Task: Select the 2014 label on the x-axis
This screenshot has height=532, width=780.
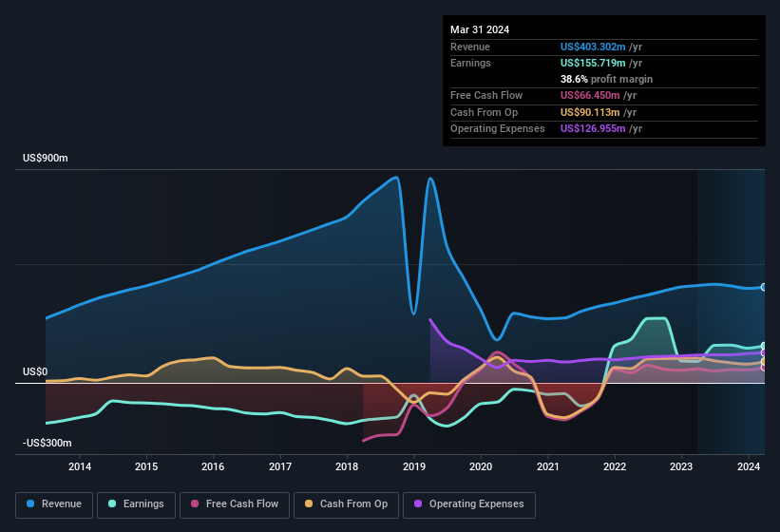Action: (x=80, y=466)
